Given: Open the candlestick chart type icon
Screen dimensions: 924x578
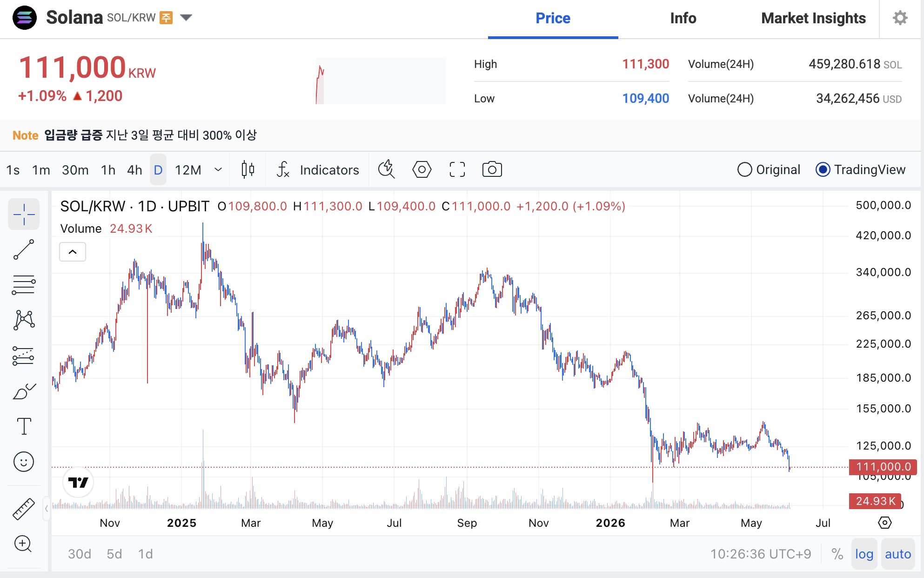Looking at the screenshot, I should pyautogui.click(x=248, y=170).
